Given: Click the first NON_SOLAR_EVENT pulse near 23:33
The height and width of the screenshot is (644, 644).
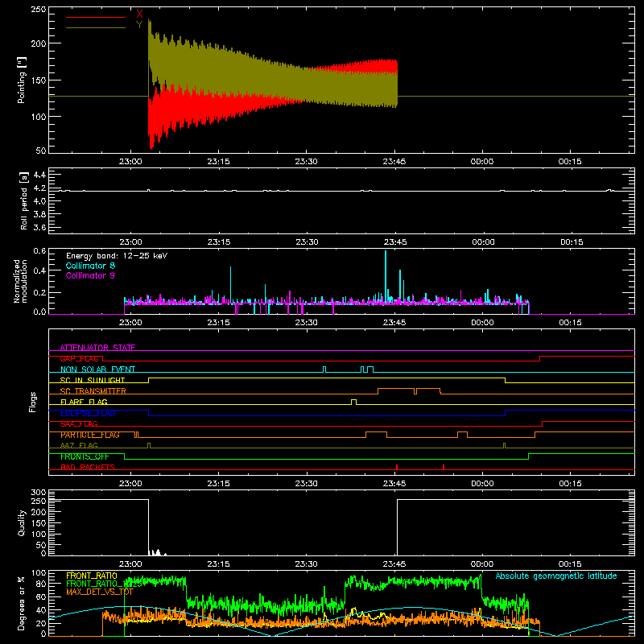Looking at the screenshot, I should click(x=324, y=369).
